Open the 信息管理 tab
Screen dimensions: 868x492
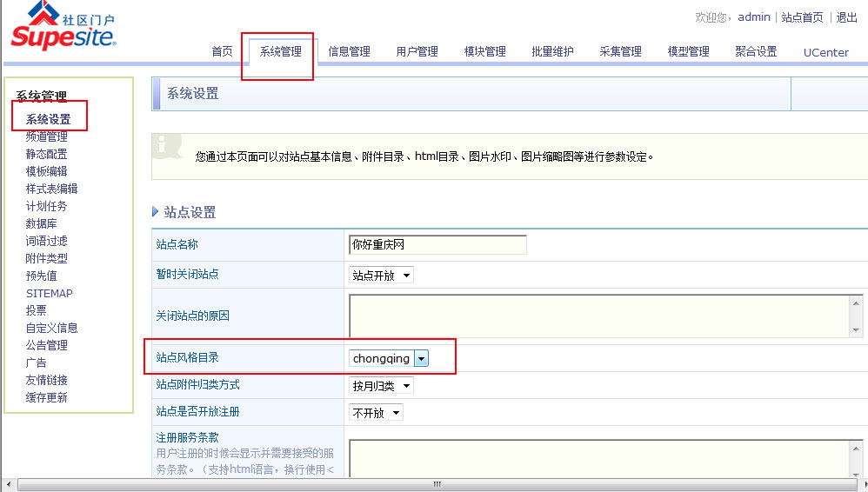[349, 51]
